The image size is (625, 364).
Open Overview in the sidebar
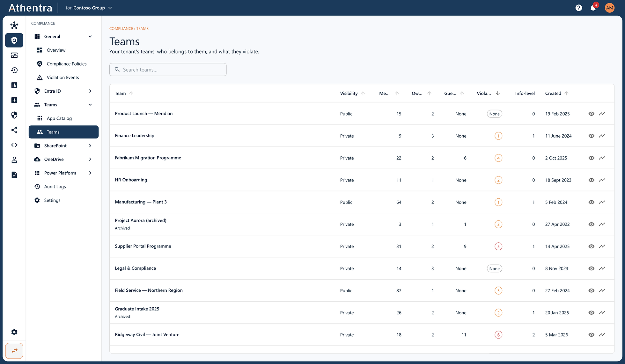(x=63, y=50)
